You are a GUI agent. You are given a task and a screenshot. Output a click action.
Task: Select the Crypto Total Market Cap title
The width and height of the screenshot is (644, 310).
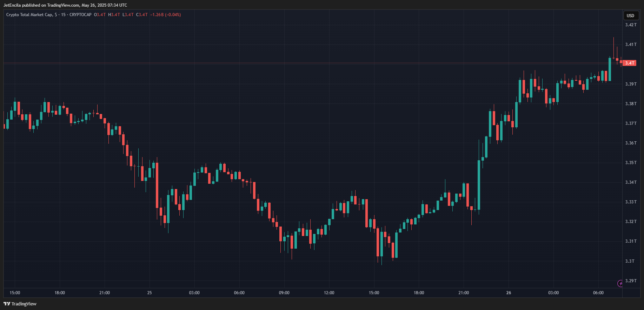29,15
